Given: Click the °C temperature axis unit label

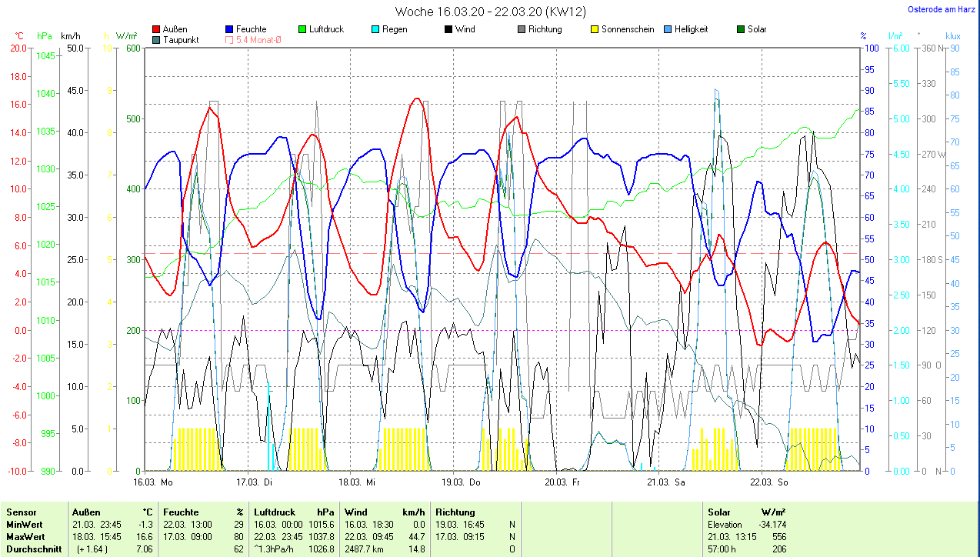Looking at the screenshot, I should [19, 36].
